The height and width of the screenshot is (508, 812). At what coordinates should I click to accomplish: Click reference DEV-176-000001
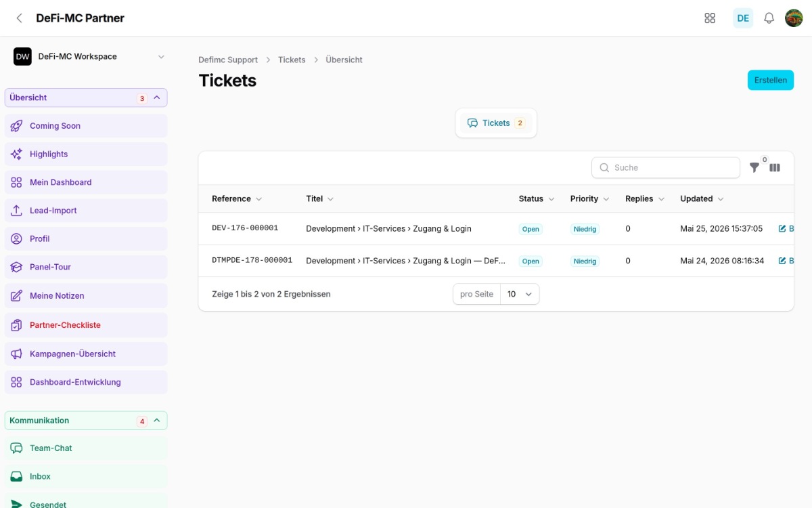[x=245, y=228]
